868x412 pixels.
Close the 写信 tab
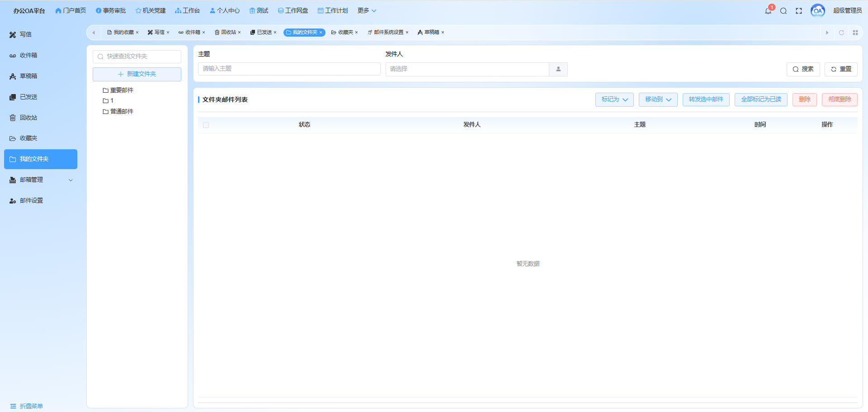tap(168, 33)
